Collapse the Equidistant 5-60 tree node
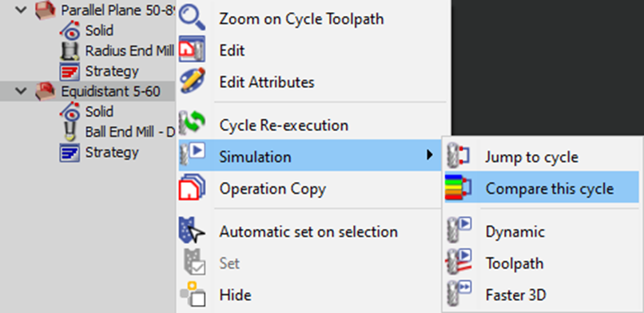Image resolution: width=644 pixels, height=313 pixels. tap(20, 91)
